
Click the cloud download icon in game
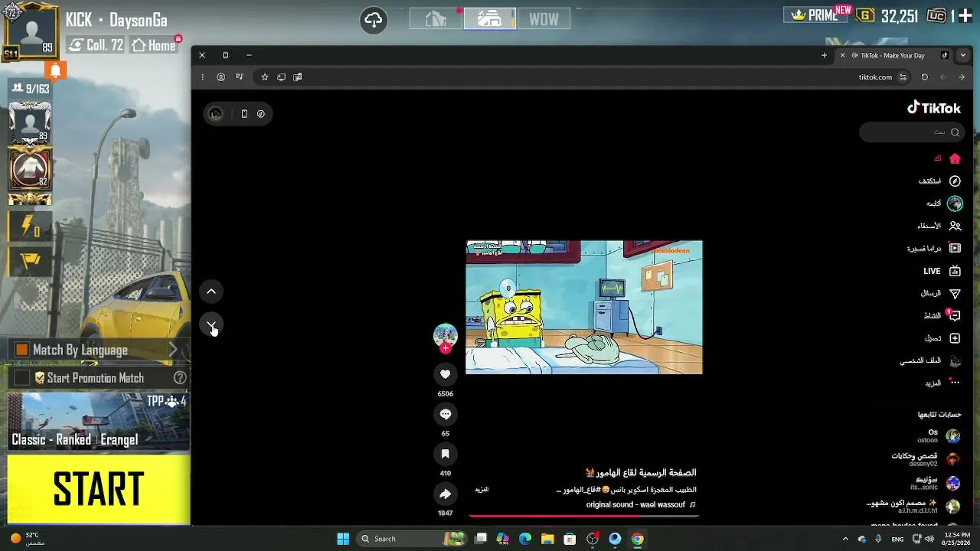click(374, 20)
